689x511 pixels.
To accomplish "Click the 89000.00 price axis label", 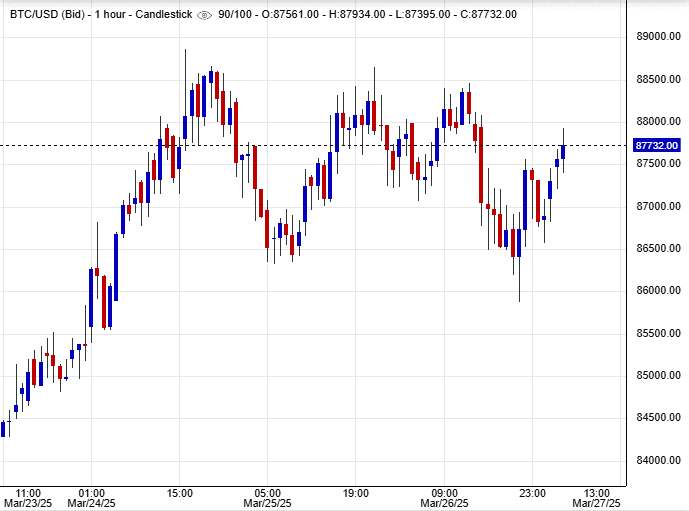I will pyautogui.click(x=658, y=36).
